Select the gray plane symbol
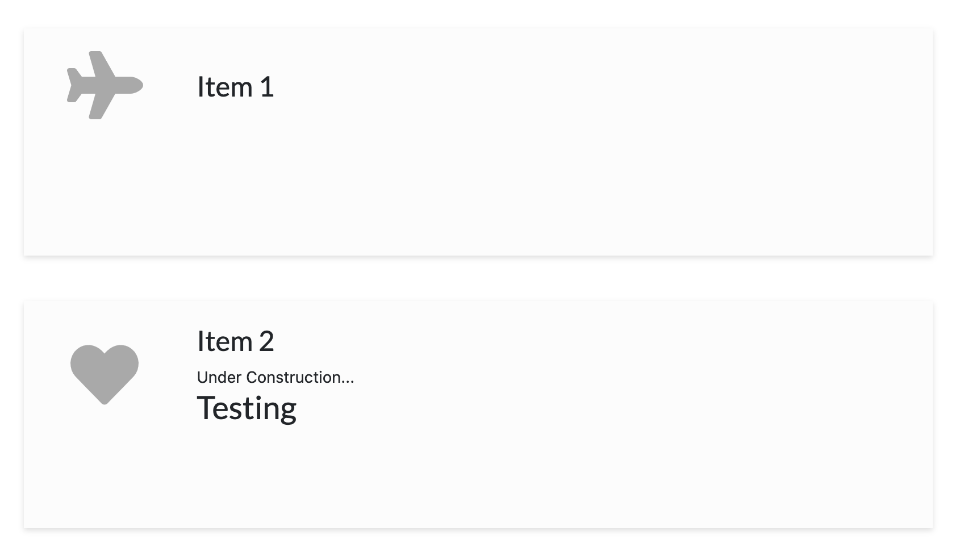This screenshot has width=960, height=560. tap(105, 85)
